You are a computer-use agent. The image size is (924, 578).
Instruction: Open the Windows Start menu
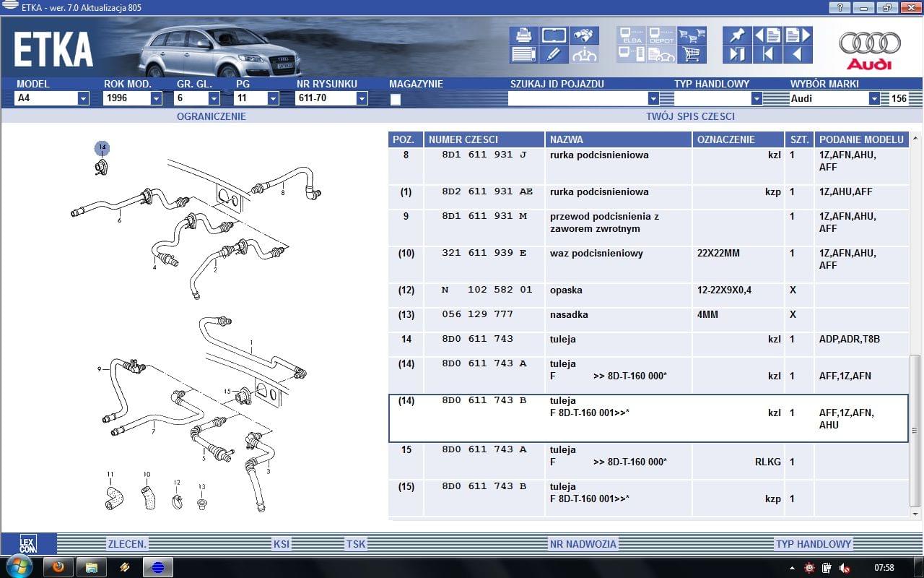(18, 566)
